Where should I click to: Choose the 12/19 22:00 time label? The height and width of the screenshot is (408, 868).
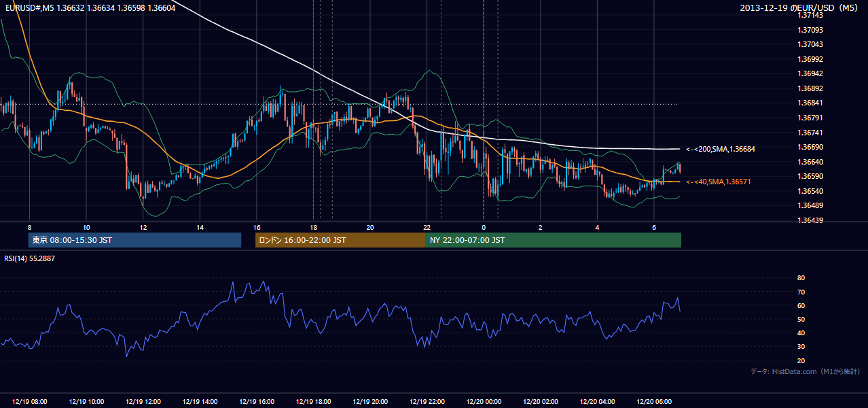tap(427, 402)
